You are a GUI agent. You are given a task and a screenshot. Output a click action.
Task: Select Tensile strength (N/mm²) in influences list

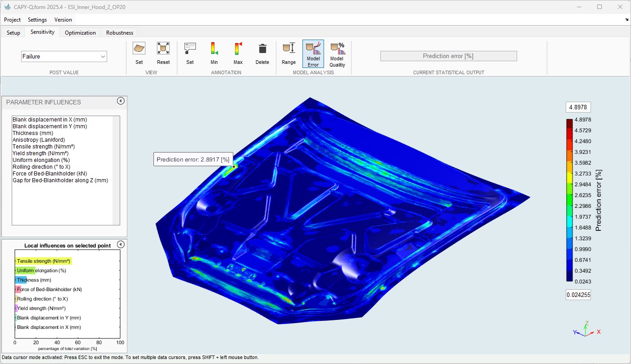pos(43,147)
